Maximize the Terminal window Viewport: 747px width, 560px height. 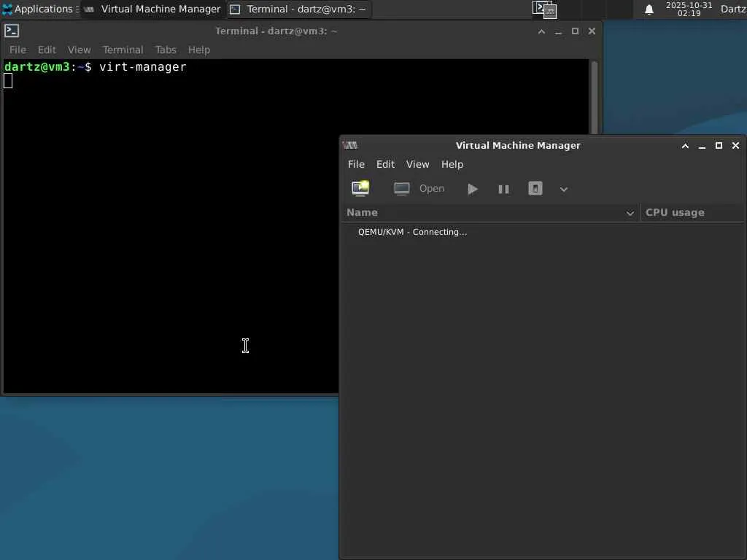[575, 31]
